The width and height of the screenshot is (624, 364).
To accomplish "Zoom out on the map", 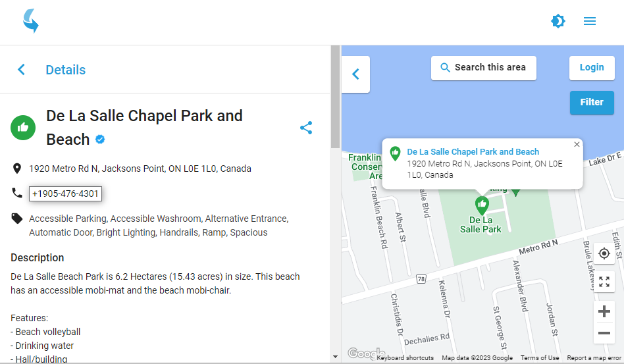I will [604, 333].
